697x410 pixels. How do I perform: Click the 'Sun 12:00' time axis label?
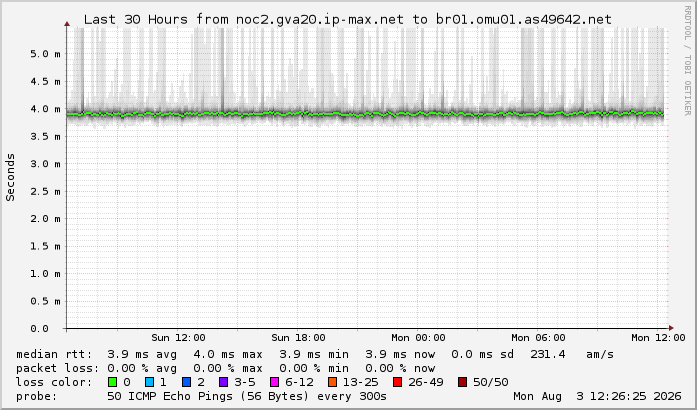click(x=178, y=338)
